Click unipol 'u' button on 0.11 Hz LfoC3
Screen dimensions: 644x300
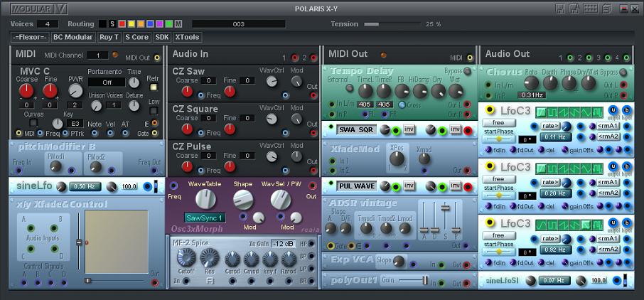tap(613, 109)
